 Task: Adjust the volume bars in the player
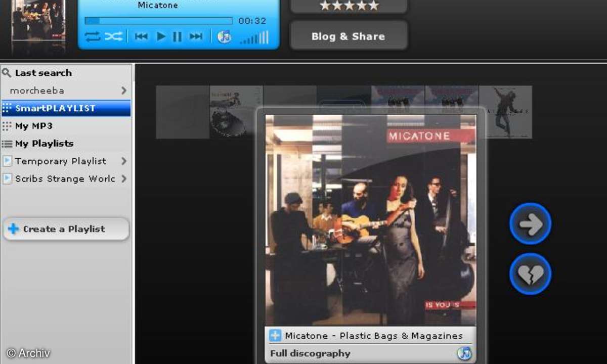pyautogui.click(x=254, y=37)
